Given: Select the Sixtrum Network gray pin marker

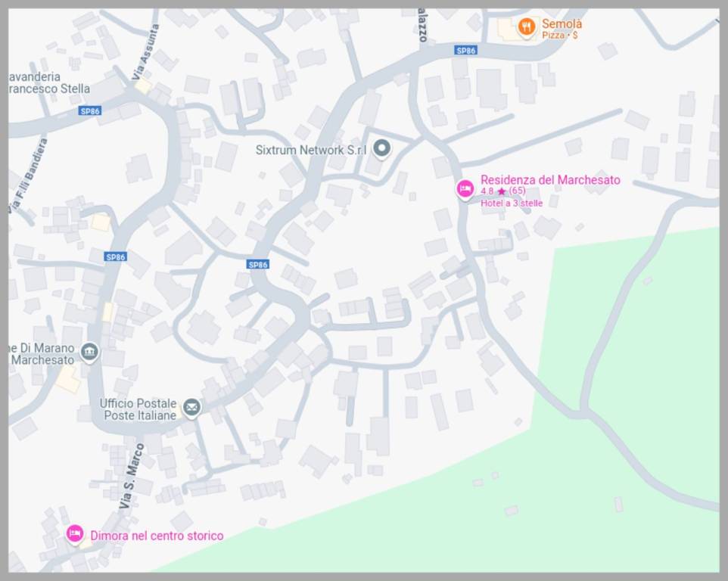Looking at the screenshot, I should pyautogui.click(x=382, y=148).
